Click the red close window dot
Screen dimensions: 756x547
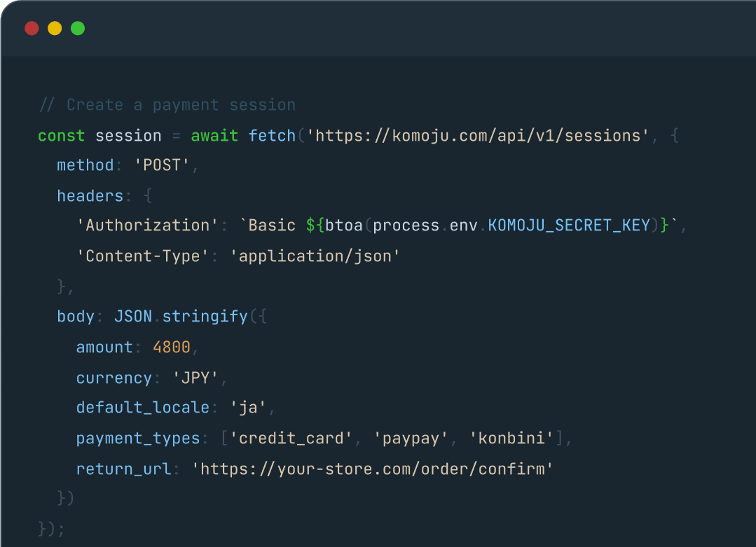tap(32, 29)
